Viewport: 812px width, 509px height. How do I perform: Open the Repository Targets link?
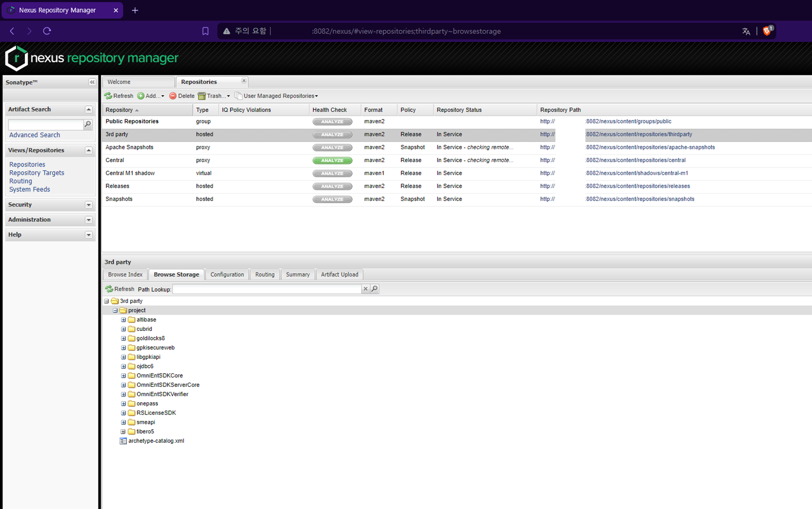coord(37,173)
